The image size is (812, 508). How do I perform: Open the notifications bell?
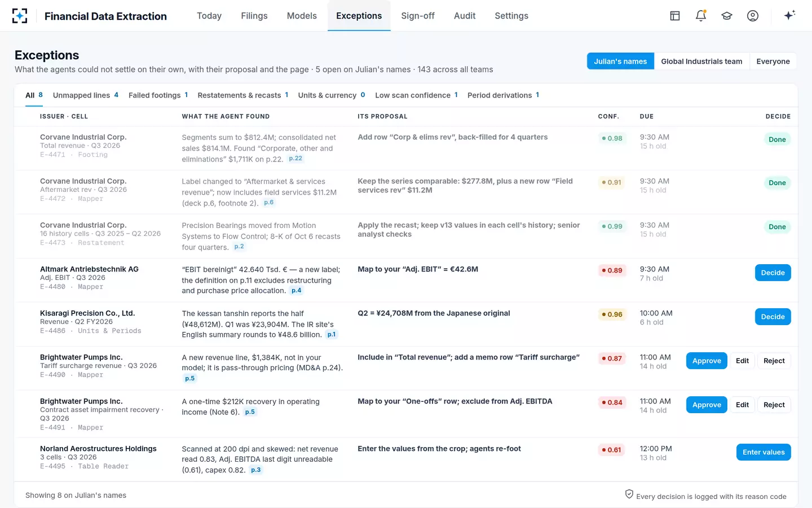click(x=701, y=16)
